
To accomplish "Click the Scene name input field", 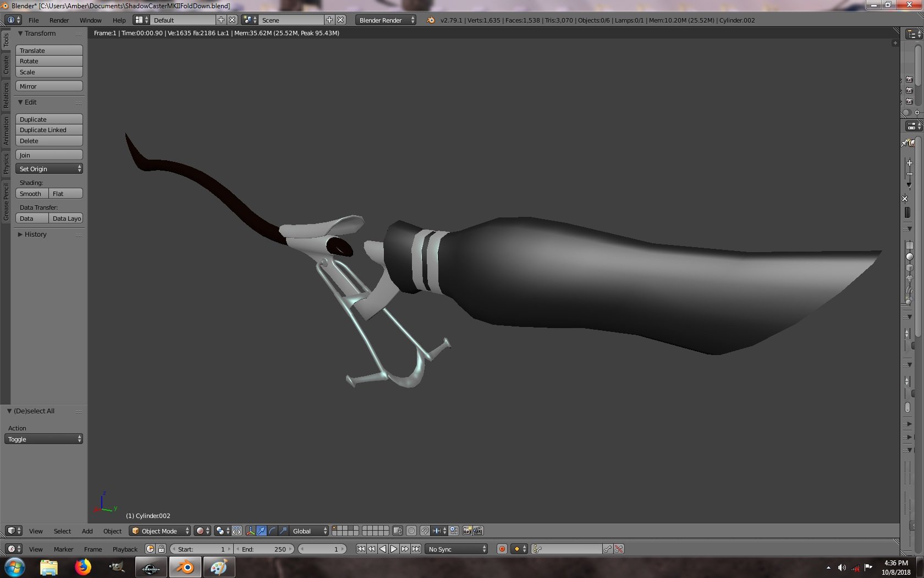I will point(291,20).
